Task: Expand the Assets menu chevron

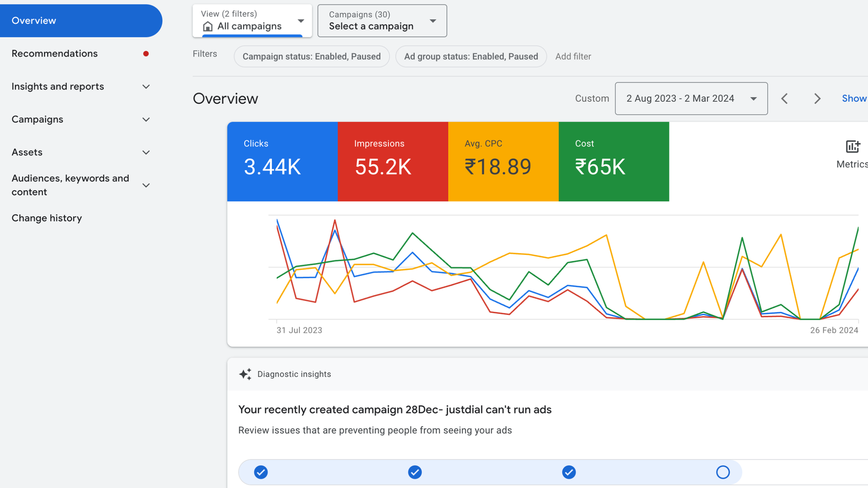Action: 146,152
